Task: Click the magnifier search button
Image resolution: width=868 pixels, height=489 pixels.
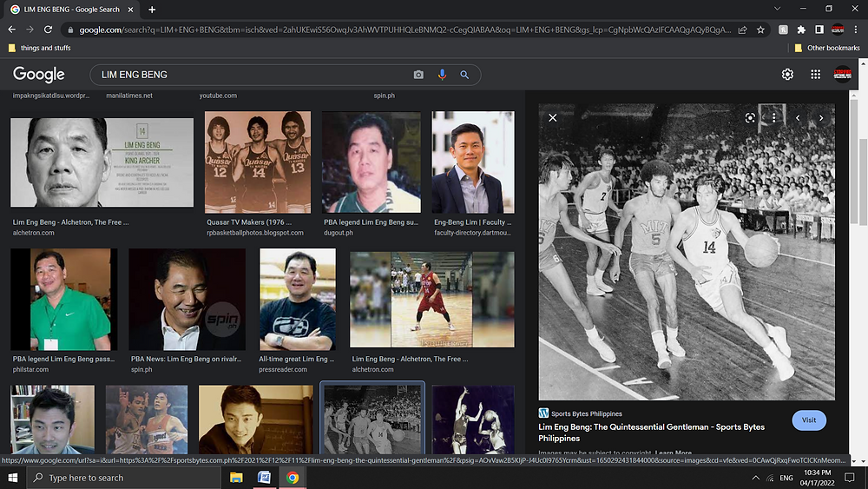Action: [464, 75]
